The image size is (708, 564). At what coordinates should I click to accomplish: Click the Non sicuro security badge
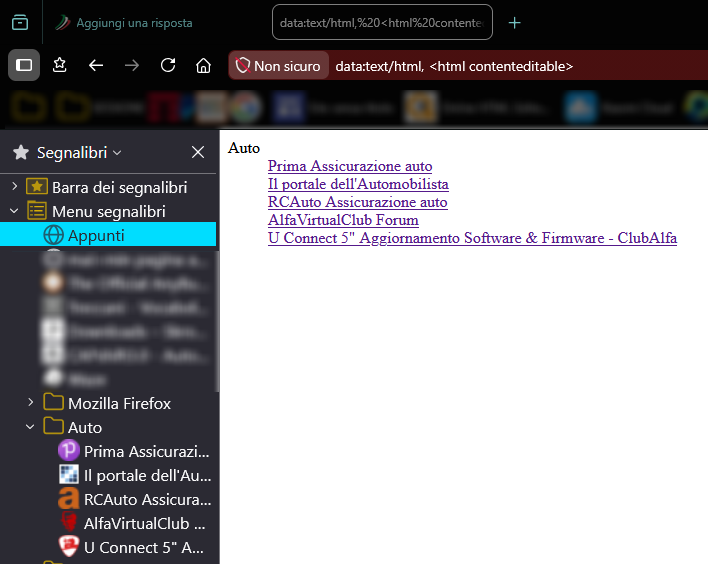278,66
